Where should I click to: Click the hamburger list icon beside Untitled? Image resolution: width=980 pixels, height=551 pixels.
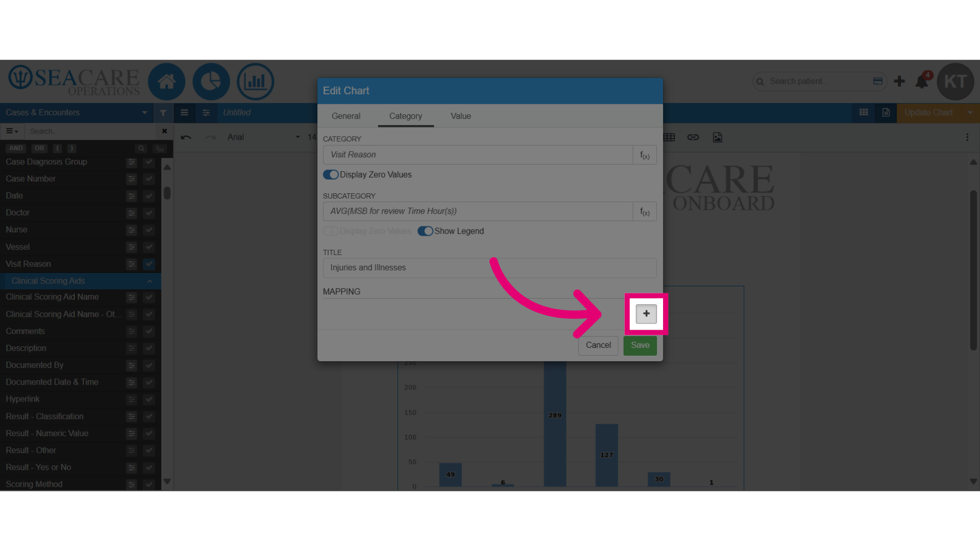pos(184,113)
